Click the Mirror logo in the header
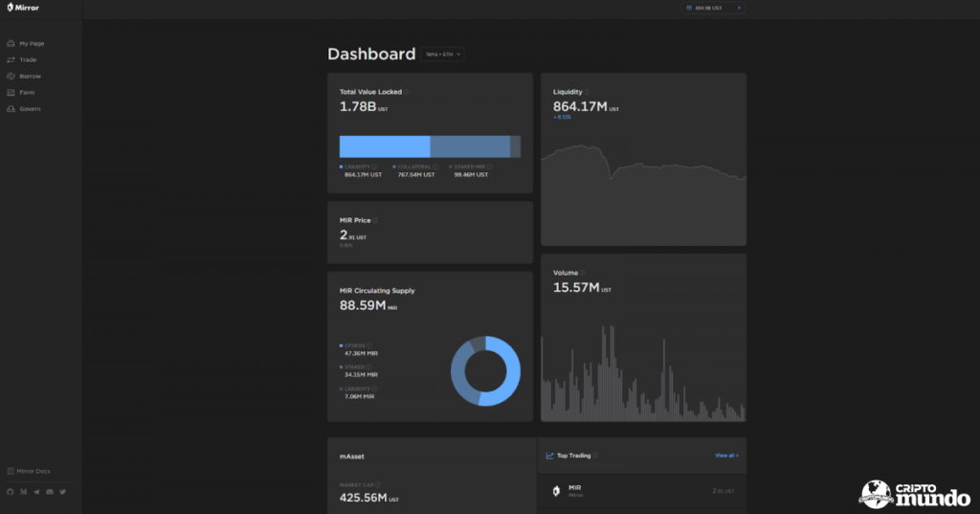 coord(23,8)
